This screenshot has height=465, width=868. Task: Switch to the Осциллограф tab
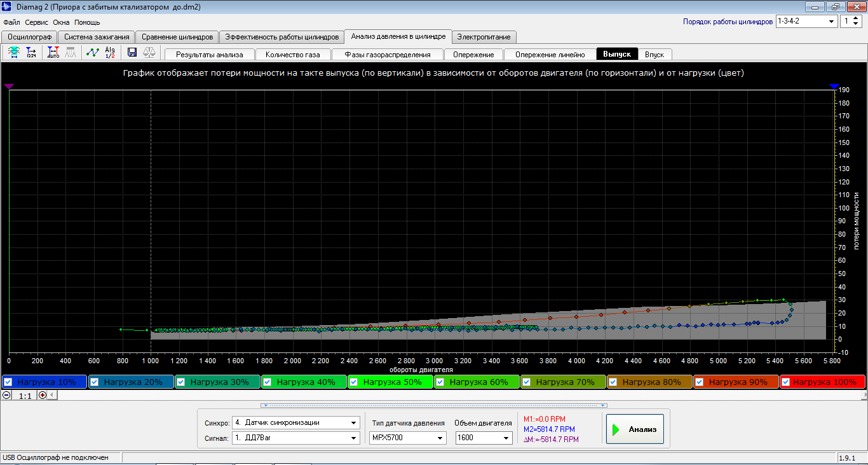click(29, 37)
